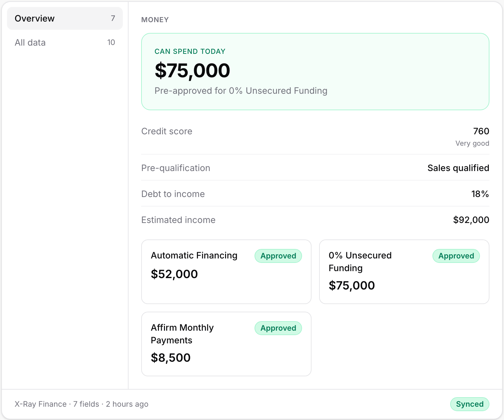Switch to the All data tab
The height and width of the screenshot is (420, 504).
click(x=65, y=42)
